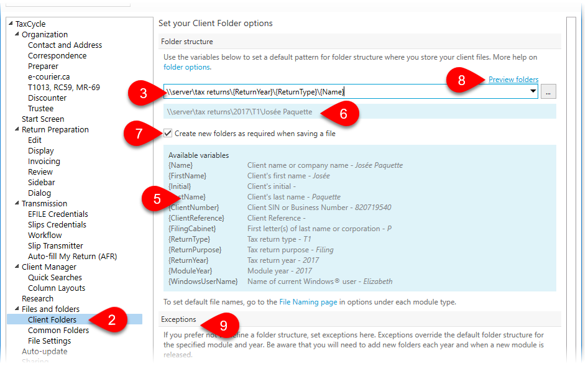
Task: Open Common Folders settings
Action: [x=58, y=331]
